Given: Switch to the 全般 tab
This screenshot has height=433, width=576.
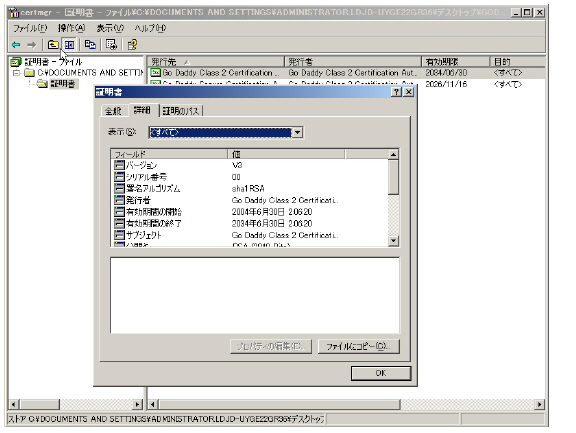Looking at the screenshot, I should (x=113, y=111).
